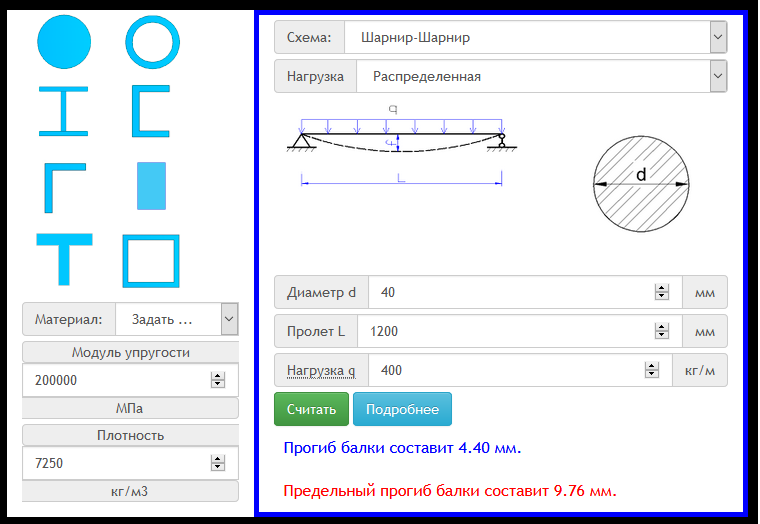760x524 pixels.
Task: Choose the T-beam cross-section profile
Action: pyautogui.click(x=64, y=259)
